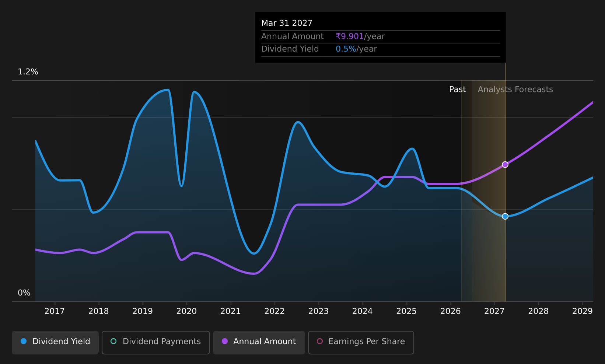Click the 2028 x-axis year label

538,311
